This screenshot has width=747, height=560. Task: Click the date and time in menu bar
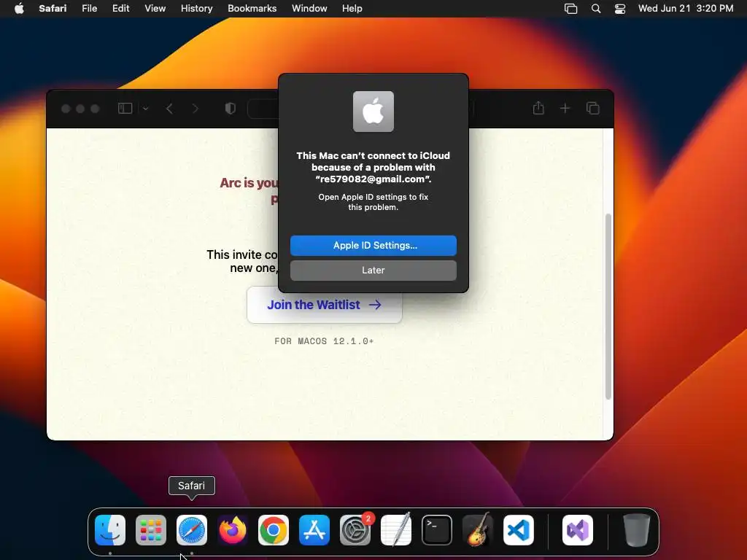click(x=686, y=8)
